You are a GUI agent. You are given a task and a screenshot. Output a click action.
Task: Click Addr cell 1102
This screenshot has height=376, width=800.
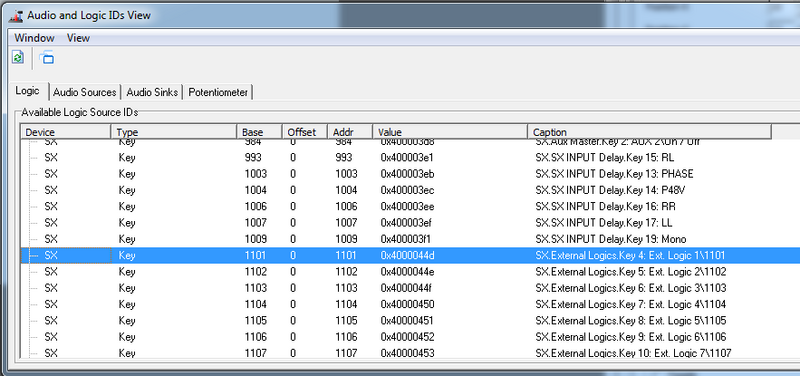pos(346,272)
